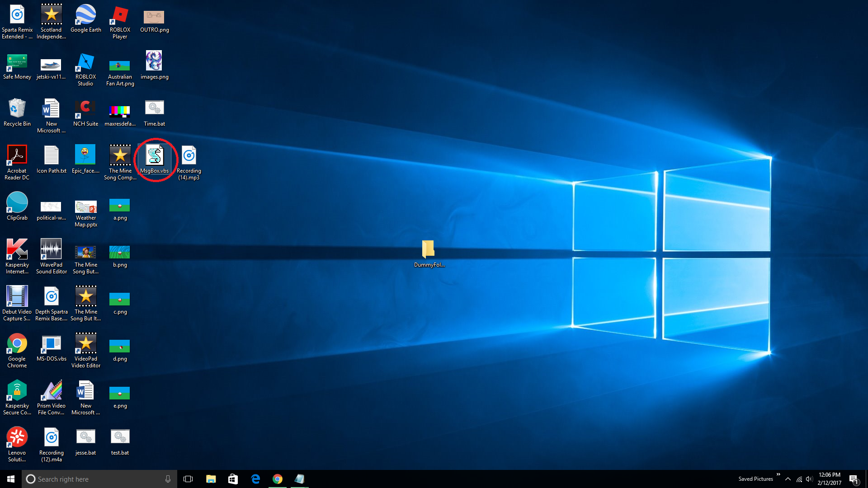Click the Cortana search box
Image resolution: width=868 pixels, height=488 pixels.
coord(99,479)
